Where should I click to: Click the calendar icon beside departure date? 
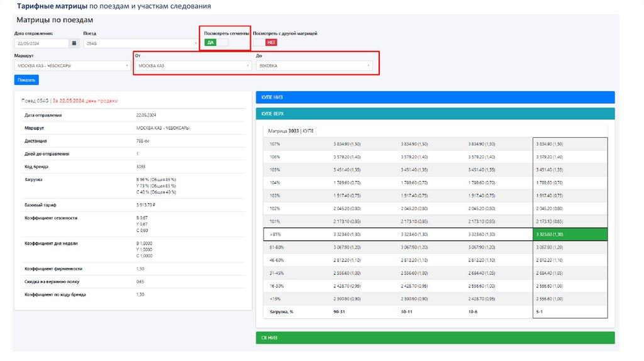coord(74,43)
